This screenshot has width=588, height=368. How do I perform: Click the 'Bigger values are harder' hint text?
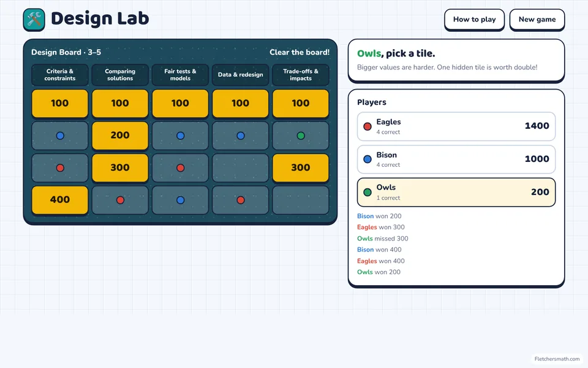point(447,67)
